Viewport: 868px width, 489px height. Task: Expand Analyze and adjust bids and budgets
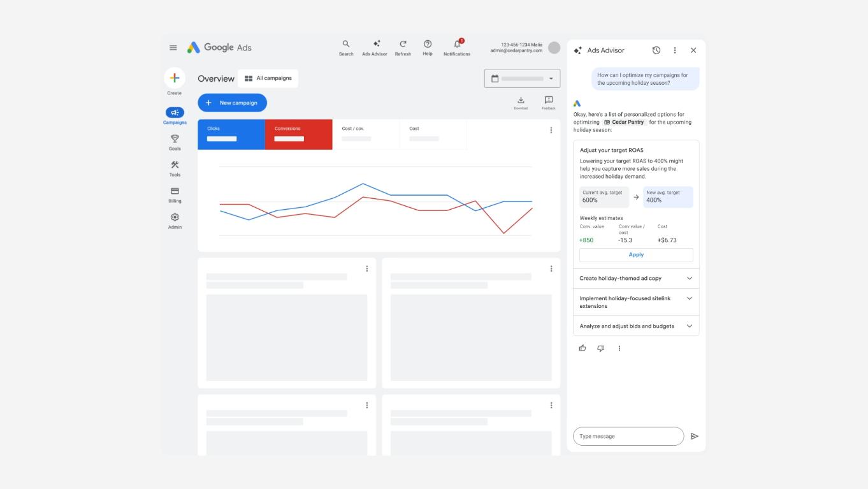coord(635,326)
